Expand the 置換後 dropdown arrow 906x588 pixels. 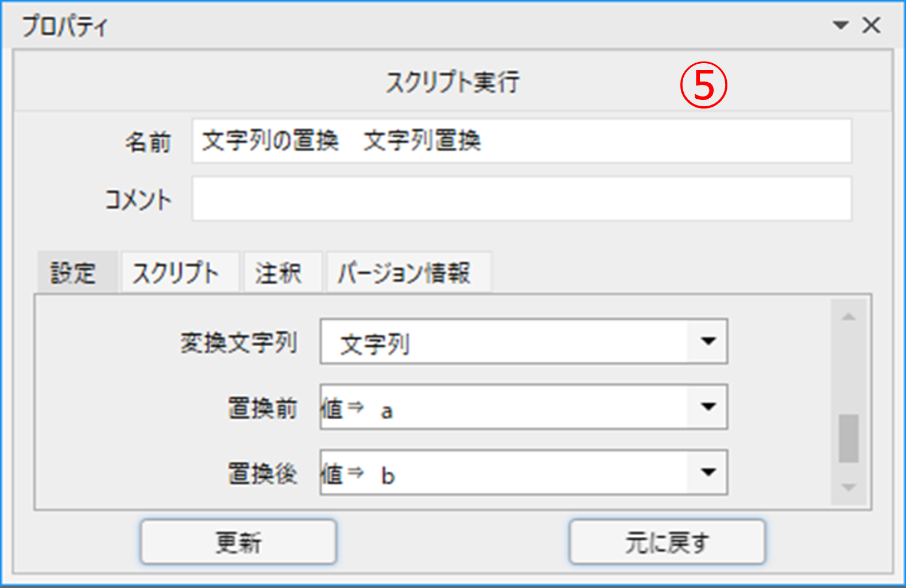click(708, 472)
